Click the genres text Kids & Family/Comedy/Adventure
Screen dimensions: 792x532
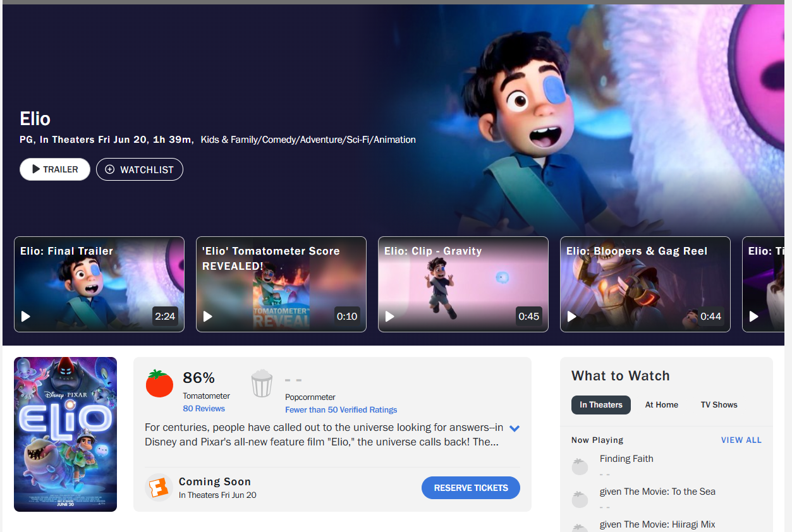(308, 140)
